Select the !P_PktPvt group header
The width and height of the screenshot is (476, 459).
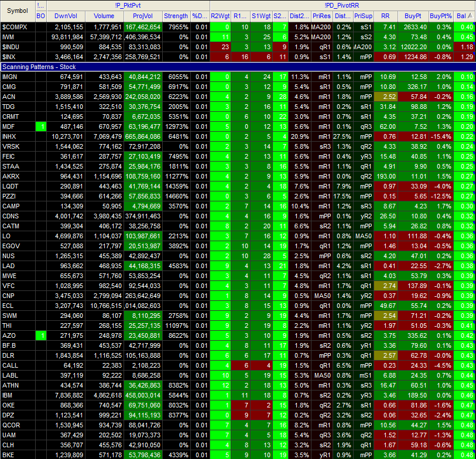click(x=128, y=6)
